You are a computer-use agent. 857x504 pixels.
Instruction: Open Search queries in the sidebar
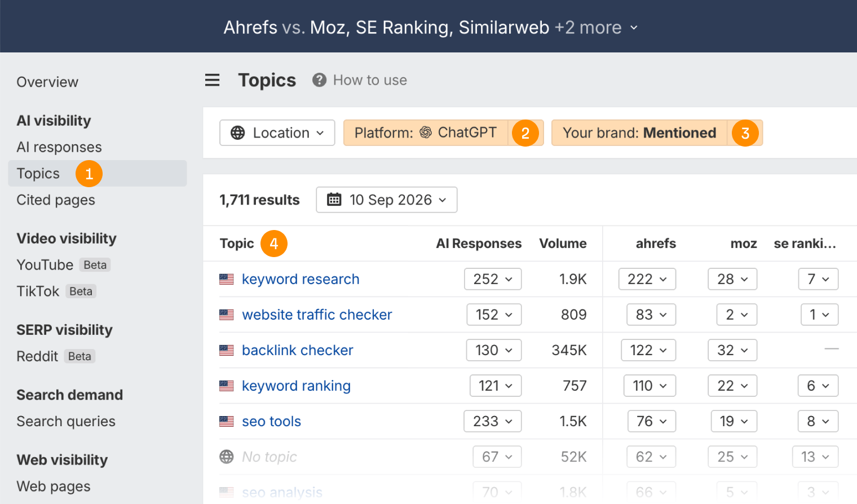tap(66, 422)
